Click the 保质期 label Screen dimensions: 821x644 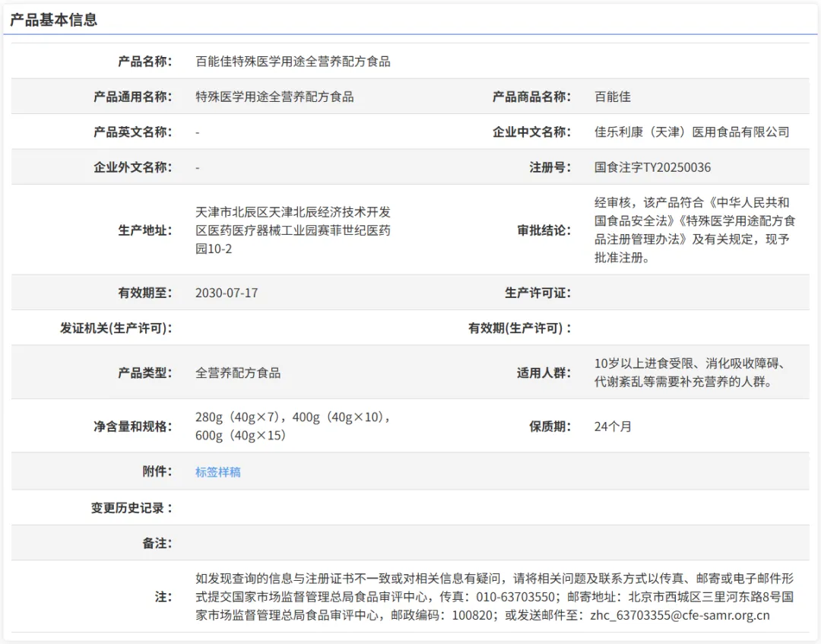coord(550,427)
